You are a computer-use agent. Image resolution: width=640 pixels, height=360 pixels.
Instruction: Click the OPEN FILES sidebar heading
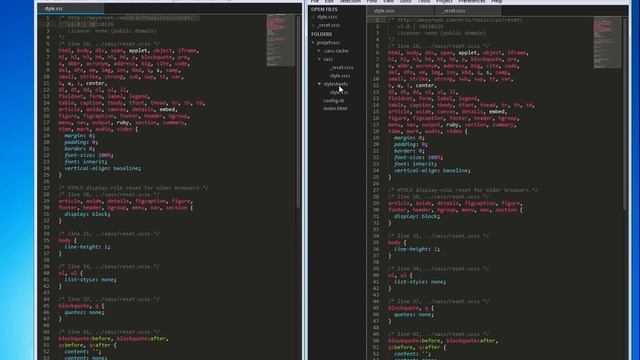click(324, 9)
